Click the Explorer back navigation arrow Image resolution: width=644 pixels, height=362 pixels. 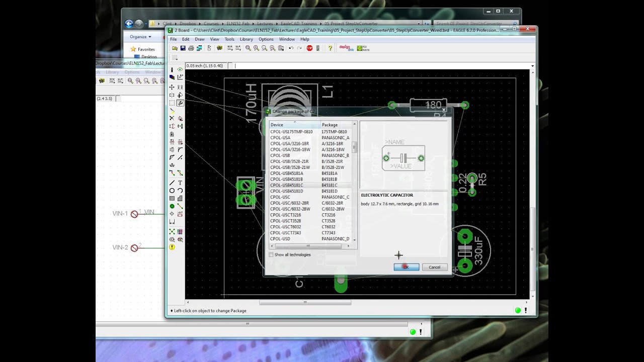point(129,24)
